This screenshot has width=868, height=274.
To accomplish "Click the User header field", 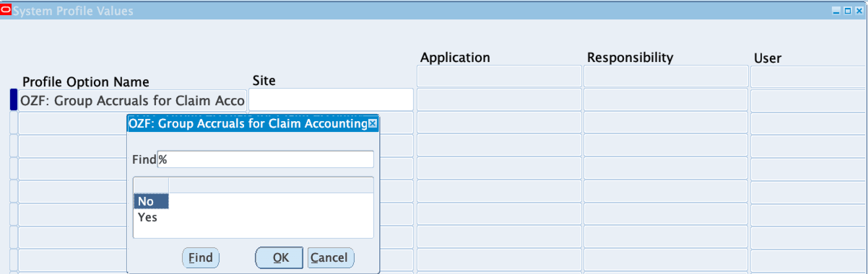I will pos(808,76).
